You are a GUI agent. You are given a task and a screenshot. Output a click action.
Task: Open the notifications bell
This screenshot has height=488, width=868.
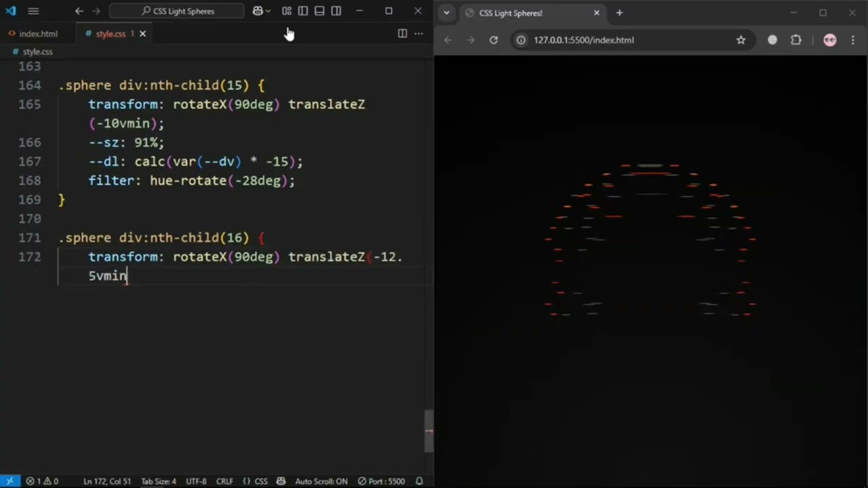point(420,481)
